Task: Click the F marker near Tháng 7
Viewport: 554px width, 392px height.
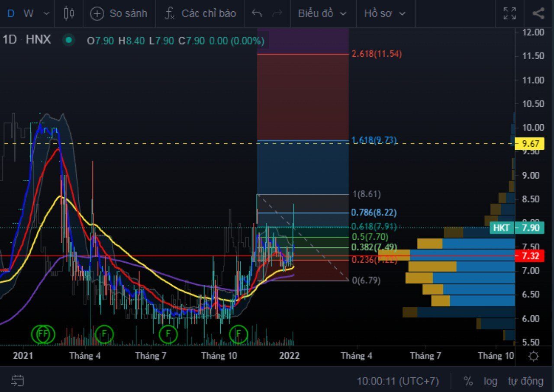Action: coord(168,334)
